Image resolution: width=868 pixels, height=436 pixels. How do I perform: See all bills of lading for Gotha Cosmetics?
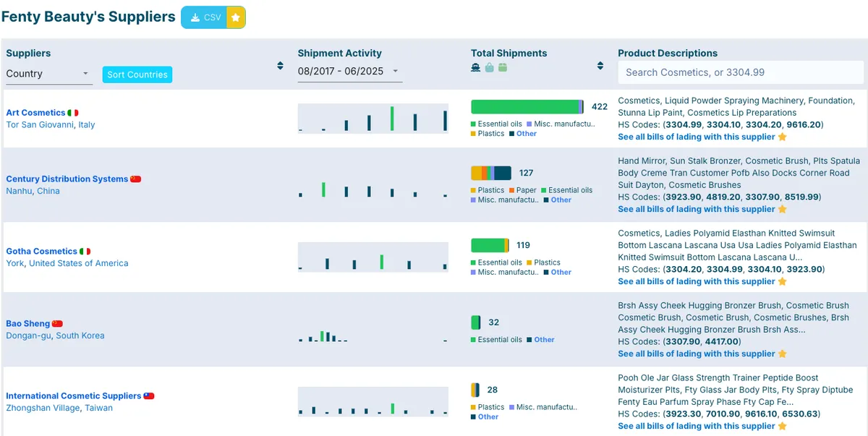pyautogui.click(x=697, y=281)
